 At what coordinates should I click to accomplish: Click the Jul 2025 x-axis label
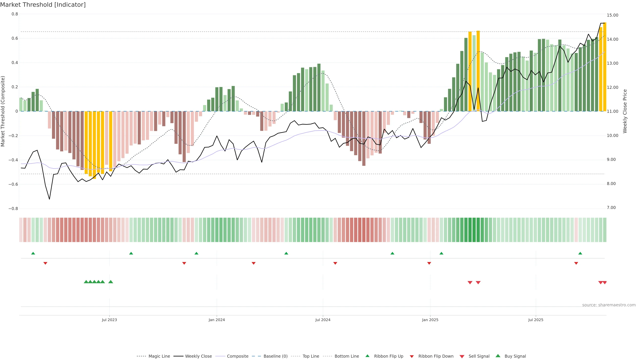(536, 320)
